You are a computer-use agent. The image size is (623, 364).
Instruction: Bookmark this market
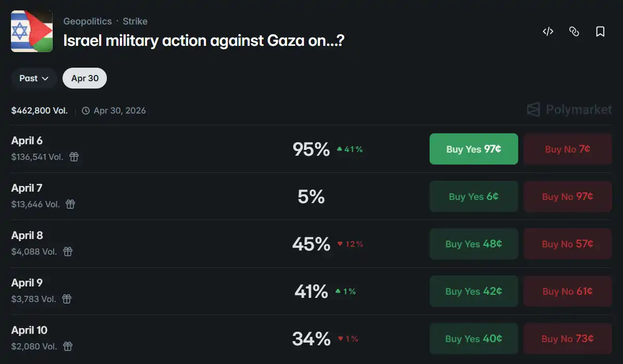tap(600, 32)
